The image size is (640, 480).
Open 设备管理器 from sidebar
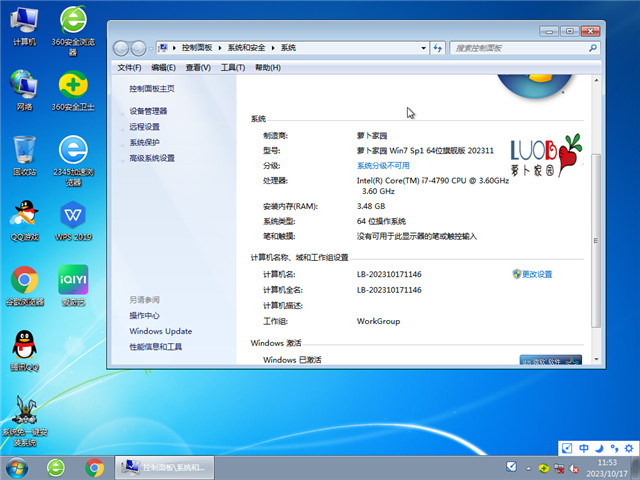148,111
